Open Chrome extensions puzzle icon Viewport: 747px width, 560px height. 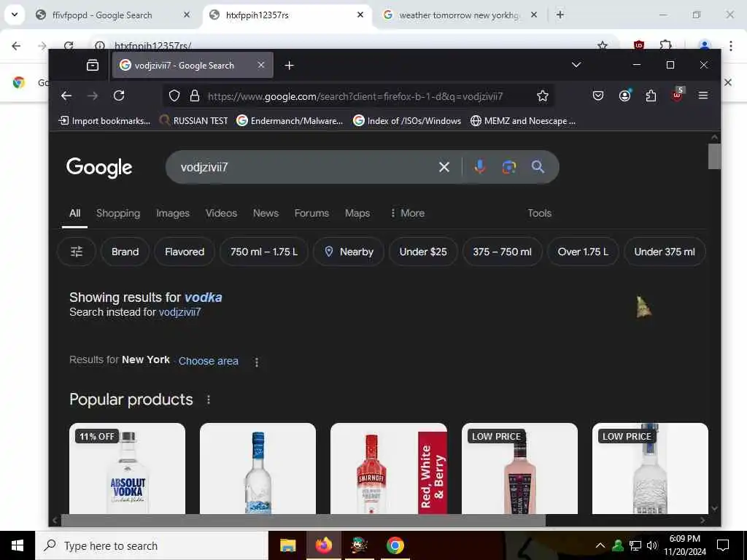(665, 45)
